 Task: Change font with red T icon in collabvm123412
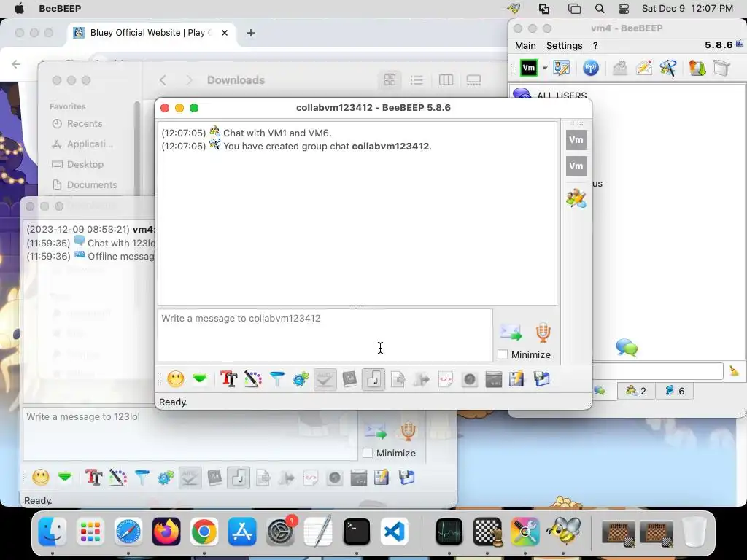pos(228,379)
